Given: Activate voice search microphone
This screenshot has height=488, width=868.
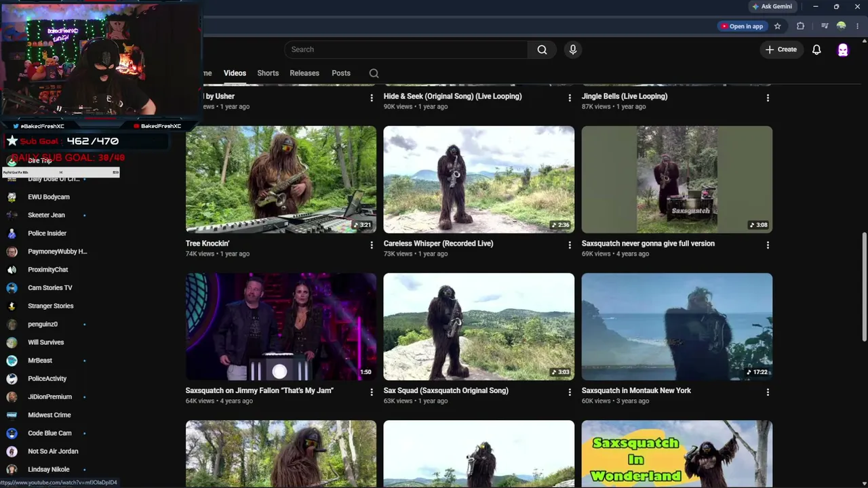Looking at the screenshot, I should click(x=573, y=49).
